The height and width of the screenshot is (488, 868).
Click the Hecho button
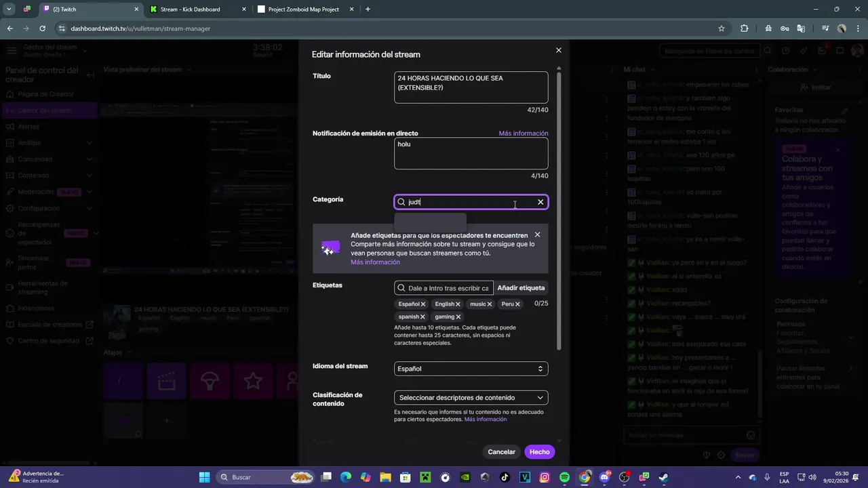[540, 452]
